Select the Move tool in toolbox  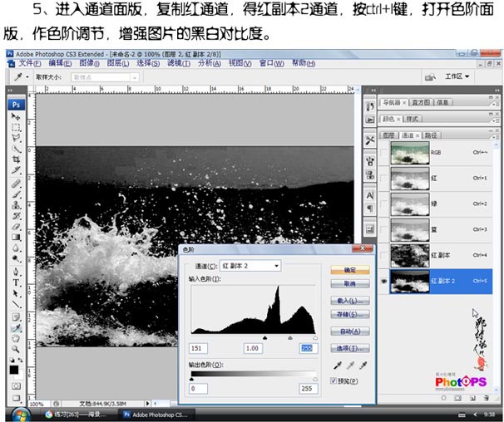[16, 117]
